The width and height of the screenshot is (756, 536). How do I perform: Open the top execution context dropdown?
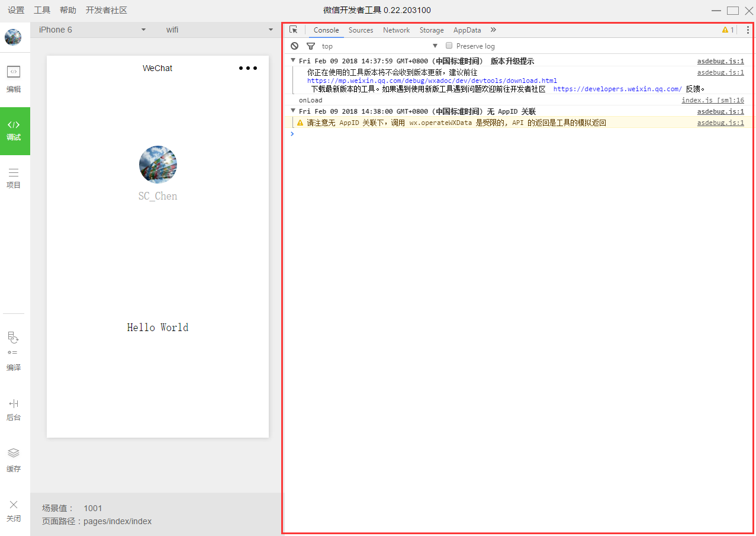(x=379, y=46)
